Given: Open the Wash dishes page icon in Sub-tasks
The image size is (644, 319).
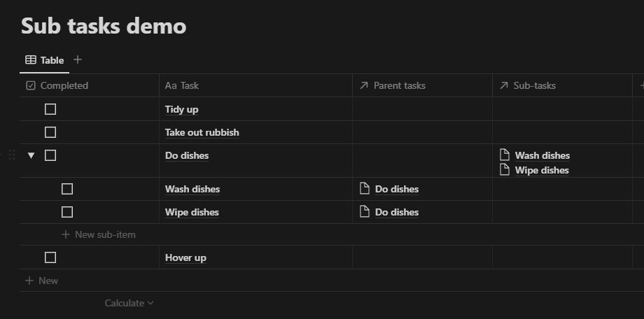Looking at the screenshot, I should click(x=505, y=155).
